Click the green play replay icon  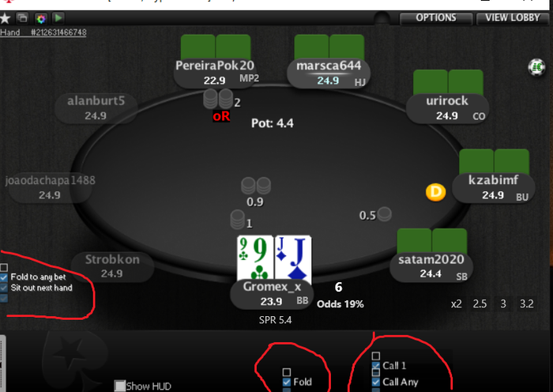pos(58,17)
